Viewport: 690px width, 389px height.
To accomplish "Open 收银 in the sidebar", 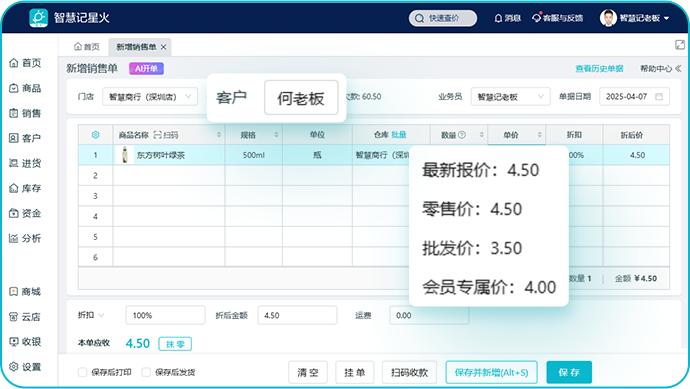I will (26, 341).
